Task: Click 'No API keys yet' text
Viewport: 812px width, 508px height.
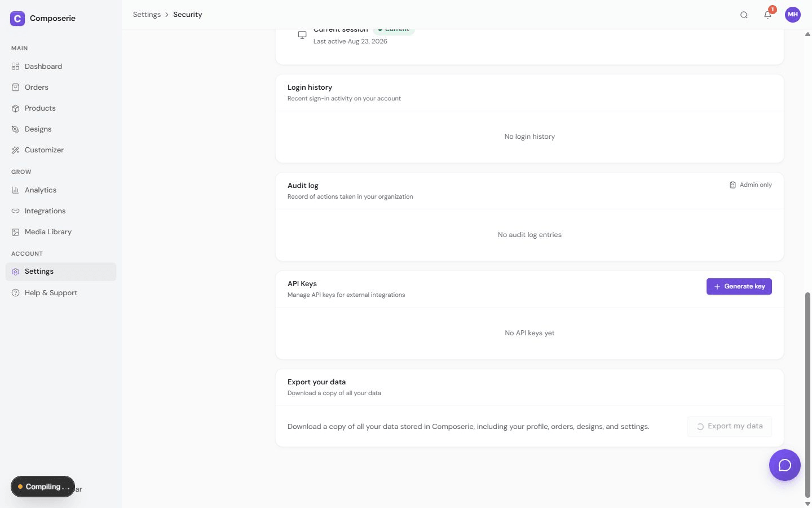Action: [x=529, y=333]
